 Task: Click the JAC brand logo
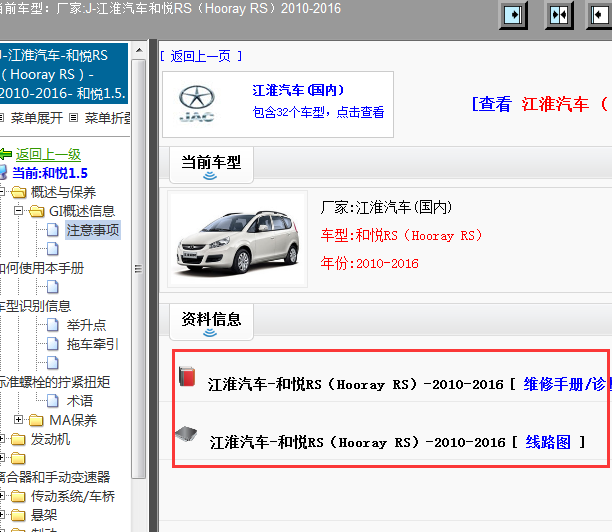click(197, 103)
